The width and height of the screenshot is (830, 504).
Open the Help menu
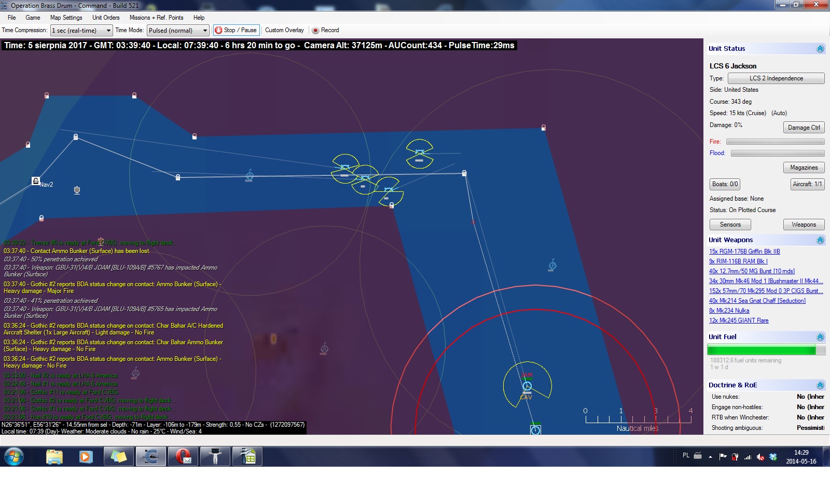point(199,18)
